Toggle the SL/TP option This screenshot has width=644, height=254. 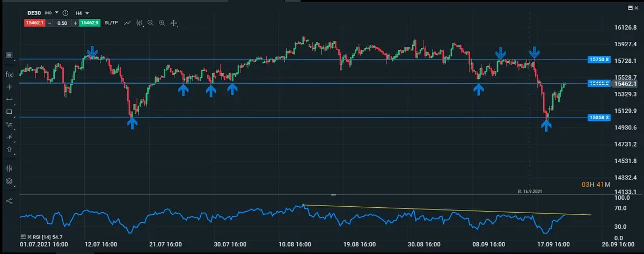pyautogui.click(x=112, y=23)
